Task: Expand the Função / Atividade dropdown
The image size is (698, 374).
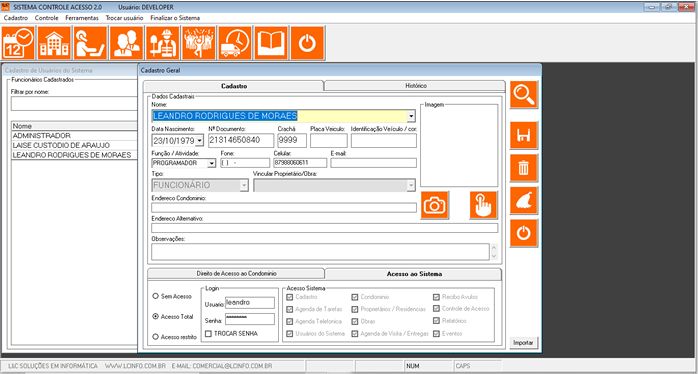Action: [211, 163]
